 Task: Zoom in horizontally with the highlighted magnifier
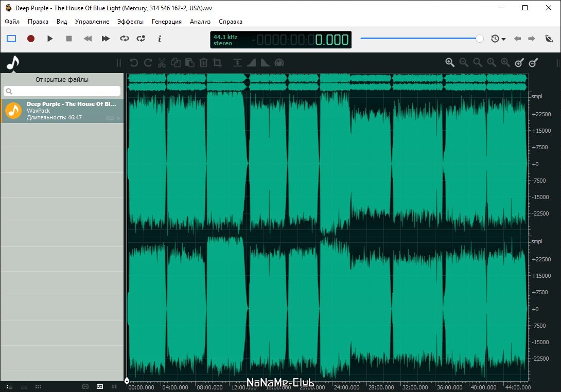(x=450, y=63)
